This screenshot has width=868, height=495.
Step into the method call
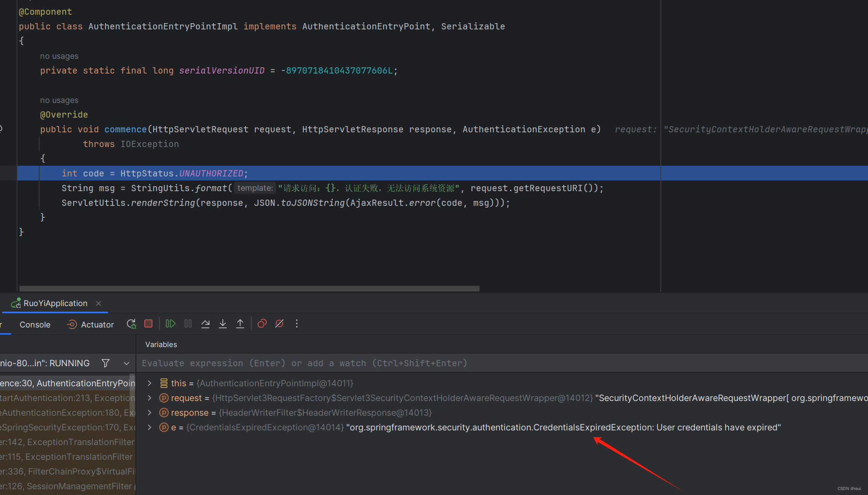point(223,324)
